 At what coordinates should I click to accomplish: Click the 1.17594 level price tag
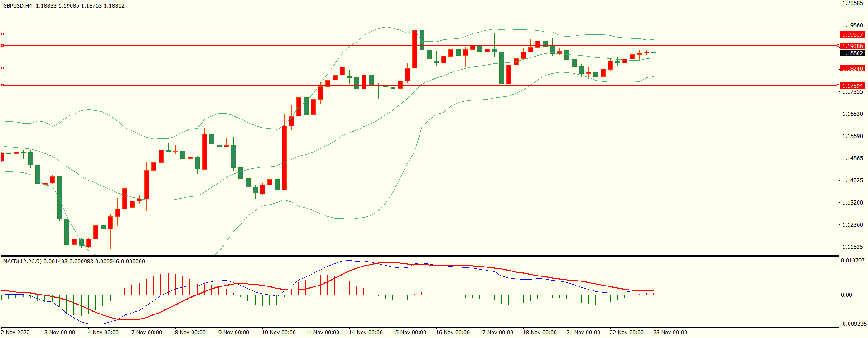852,86
